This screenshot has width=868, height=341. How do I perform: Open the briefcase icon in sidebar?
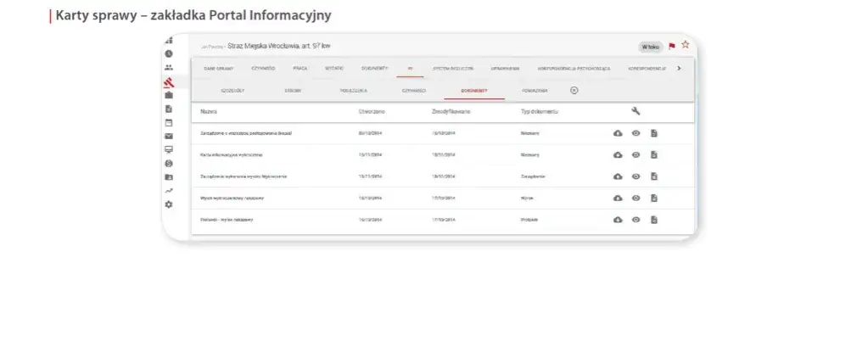point(169,95)
